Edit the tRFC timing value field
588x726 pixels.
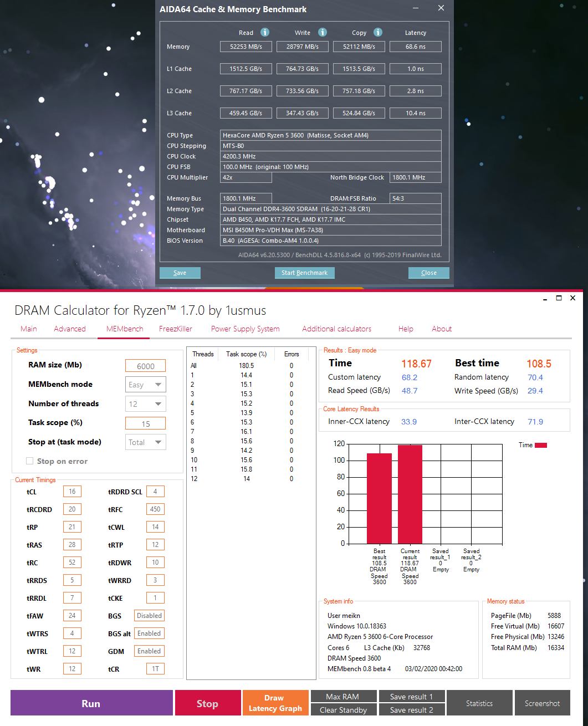tap(155, 509)
